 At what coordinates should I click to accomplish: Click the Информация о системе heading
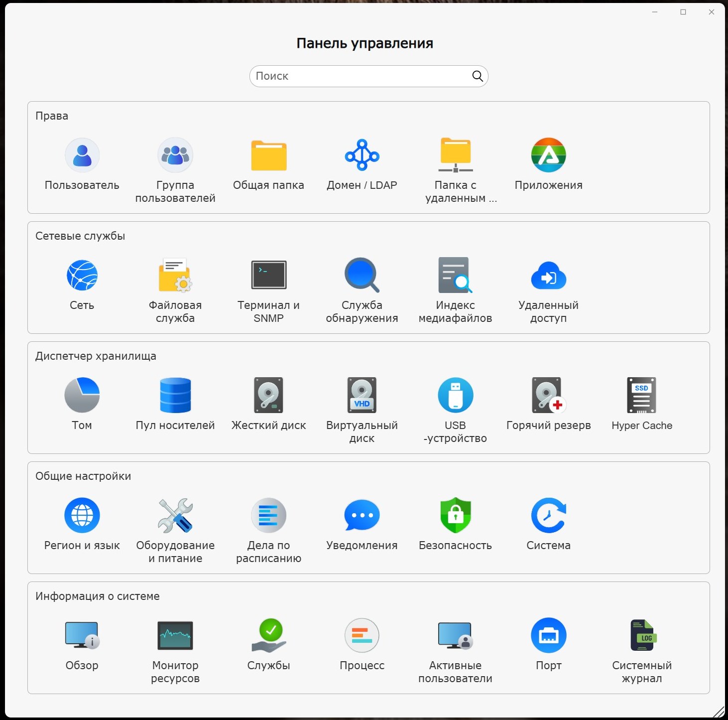[x=98, y=596]
